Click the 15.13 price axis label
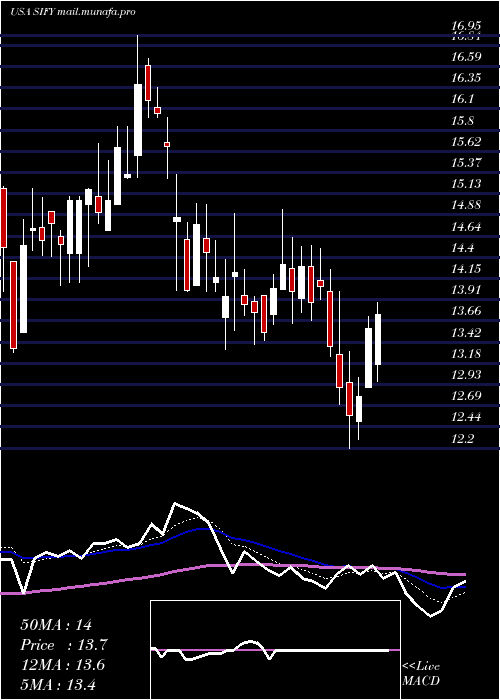The width and height of the screenshot is (500, 700). (466, 184)
